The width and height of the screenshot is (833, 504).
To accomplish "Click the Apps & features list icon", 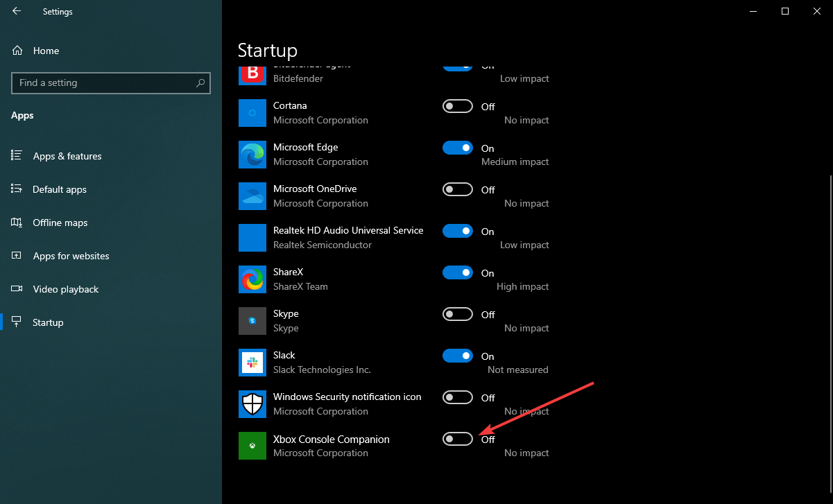I will (x=17, y=156).
